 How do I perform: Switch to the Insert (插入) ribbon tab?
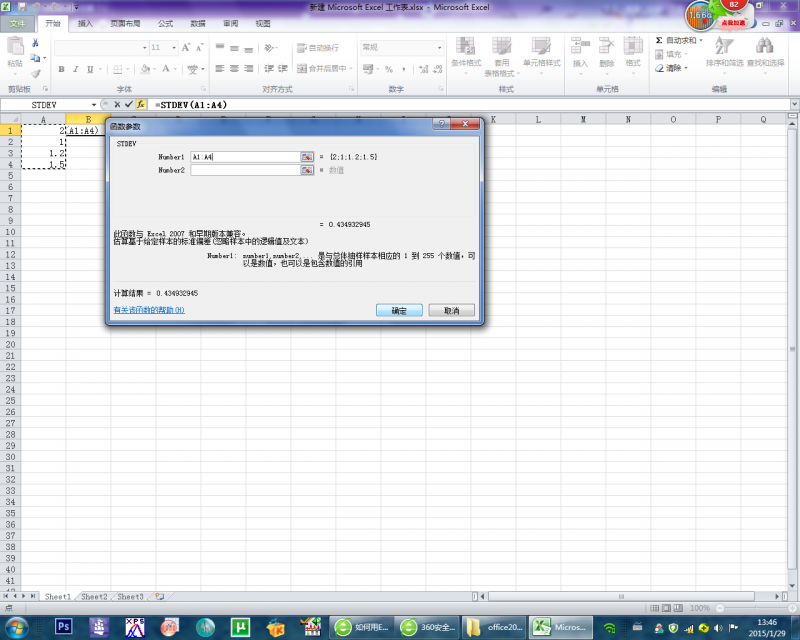click(85, 23)
